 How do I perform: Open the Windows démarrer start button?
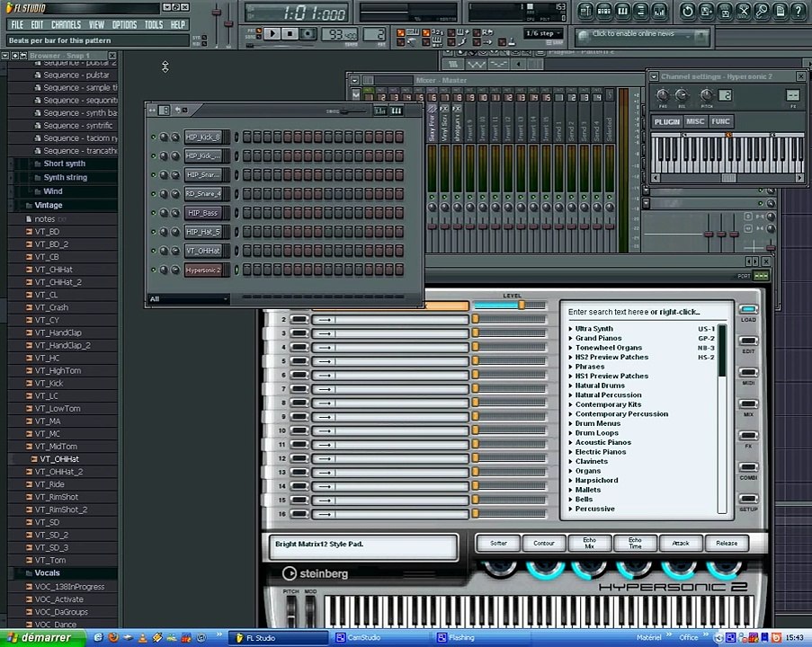click(x=42, y=638)
